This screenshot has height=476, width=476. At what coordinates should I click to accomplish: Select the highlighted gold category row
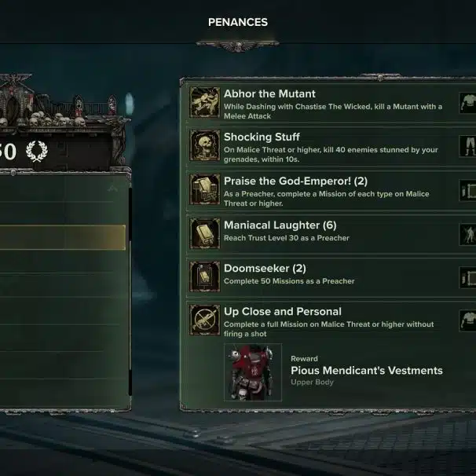[62, 237]
